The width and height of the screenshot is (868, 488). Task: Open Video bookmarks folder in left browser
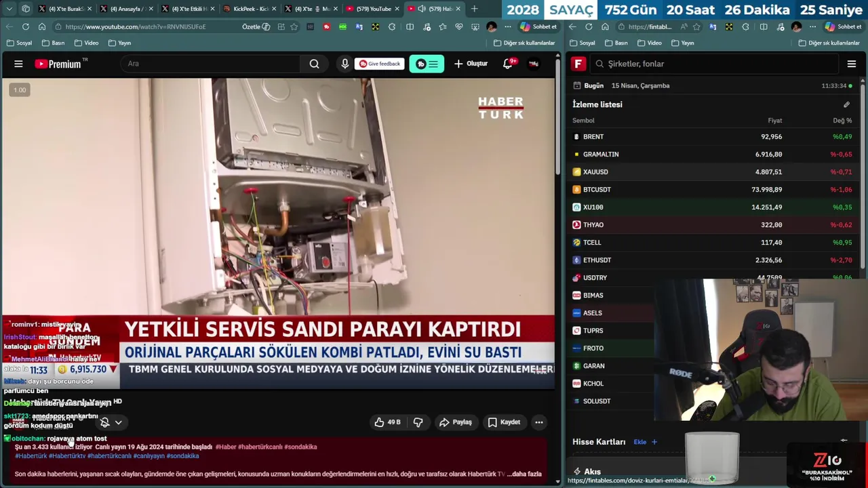(86, 43)
